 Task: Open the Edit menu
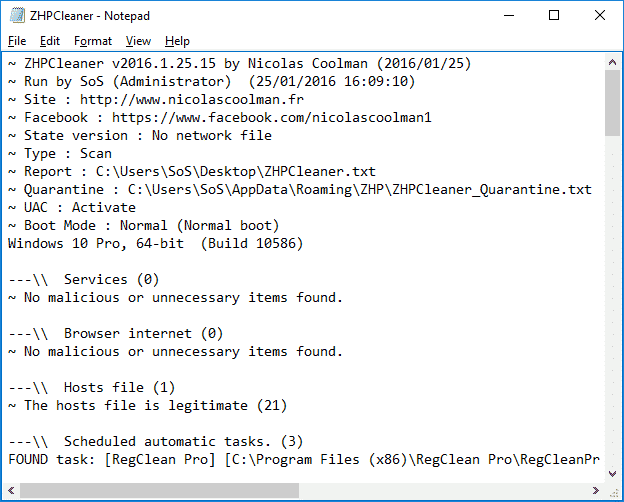(50, 41)
